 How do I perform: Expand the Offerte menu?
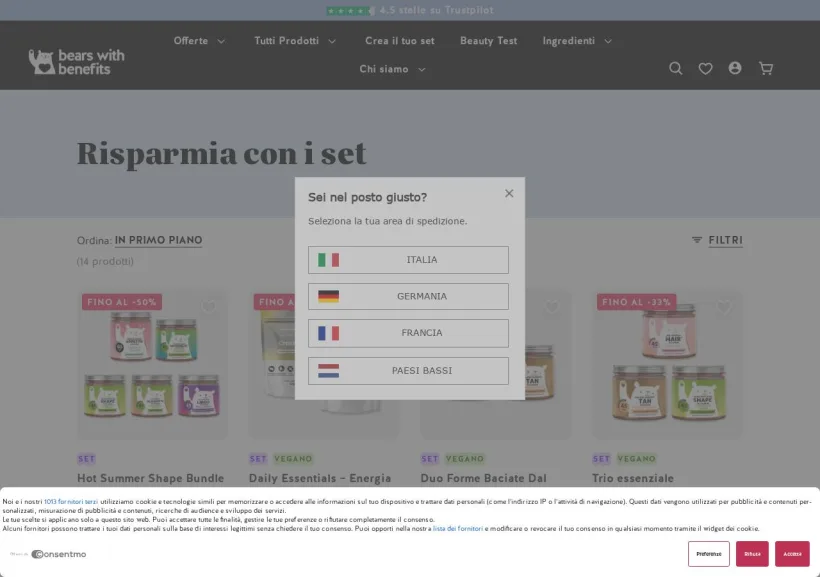coord(199,41)
